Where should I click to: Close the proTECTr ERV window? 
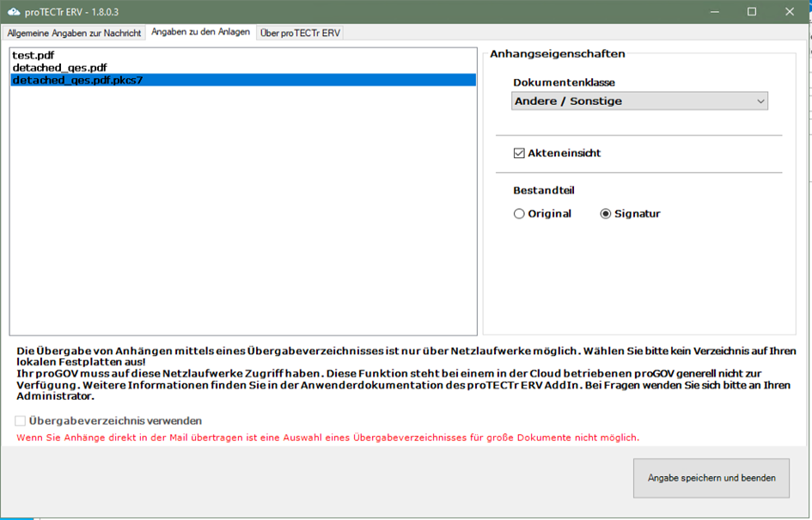coord(791,12)
